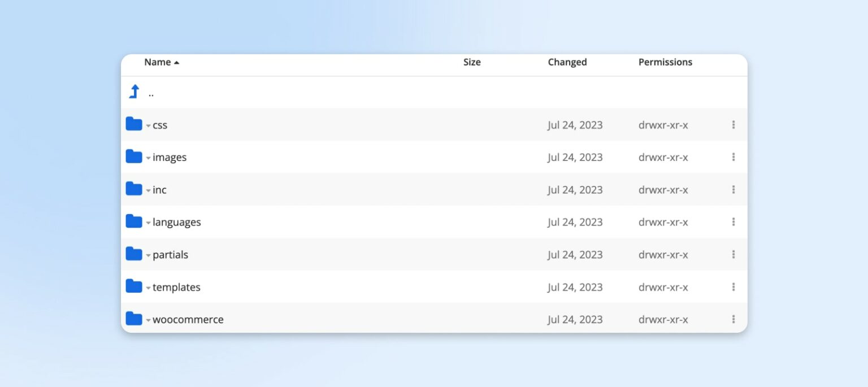868x387 pixels.
Task: Click the css folder icon
Action: coord(134,124)
